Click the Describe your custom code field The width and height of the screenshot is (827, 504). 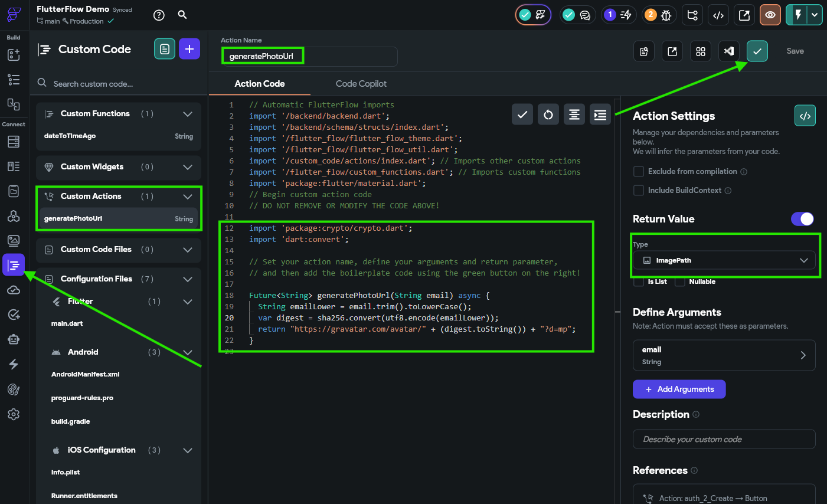[x=724, y=439]
